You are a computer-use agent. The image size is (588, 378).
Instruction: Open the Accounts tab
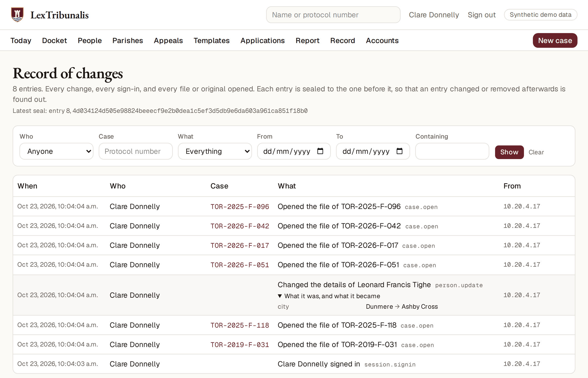[x=382, y=40]
